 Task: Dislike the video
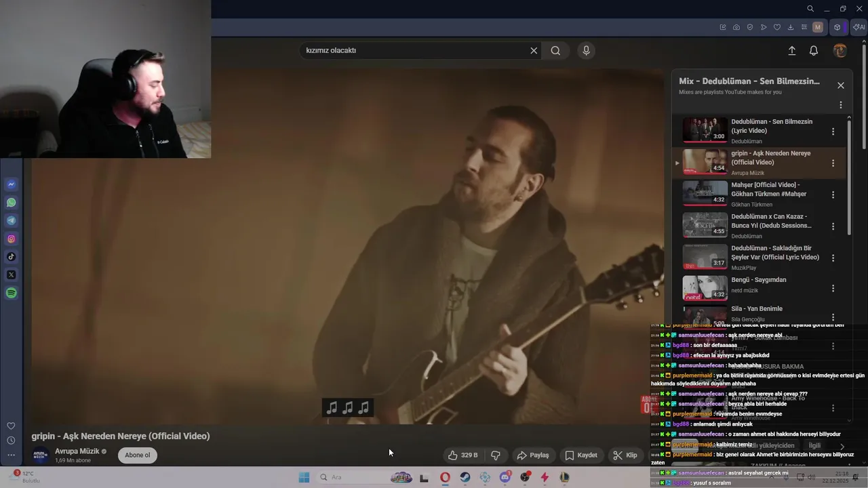pos(496,455)
